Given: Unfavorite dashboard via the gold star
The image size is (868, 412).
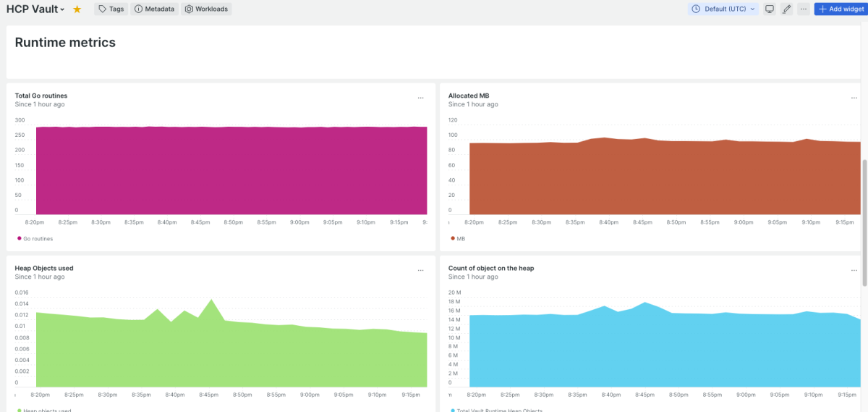Looking at the screenshot, I should pos(77,9).
